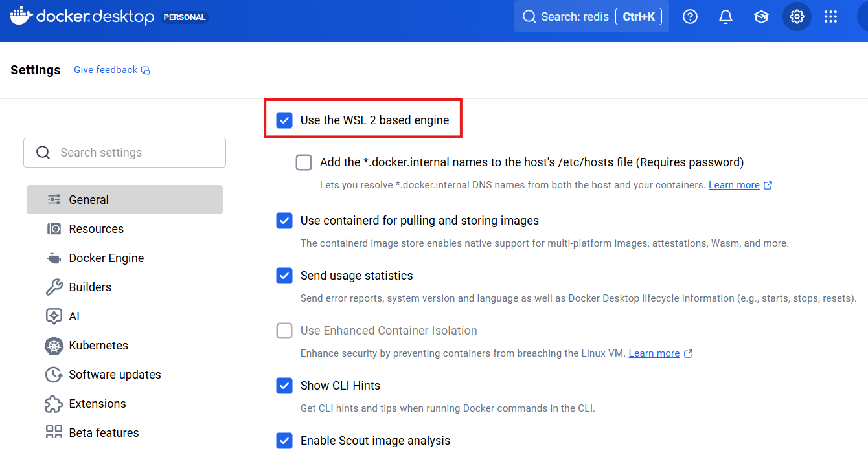The width and height of the screenshot is (868, 464).
Task: Open the help question mark icon
Action: tap(691, 17)
